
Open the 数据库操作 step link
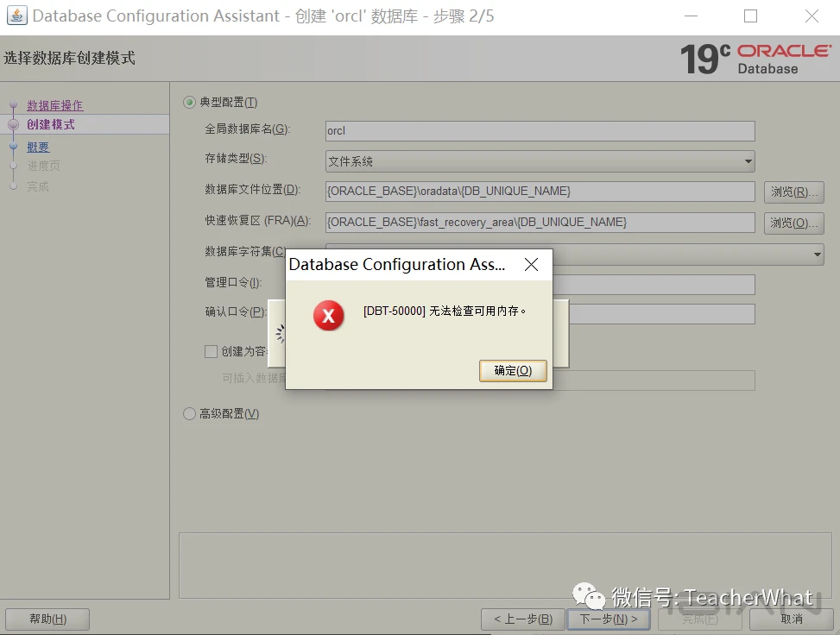pyautogui.click(x=55, y=105)
